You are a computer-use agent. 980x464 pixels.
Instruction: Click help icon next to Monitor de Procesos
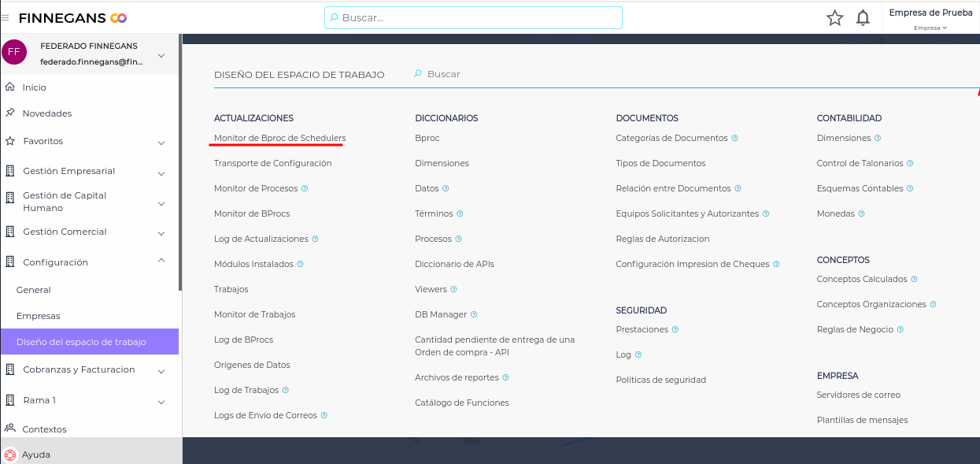click(x=305, y=188)
